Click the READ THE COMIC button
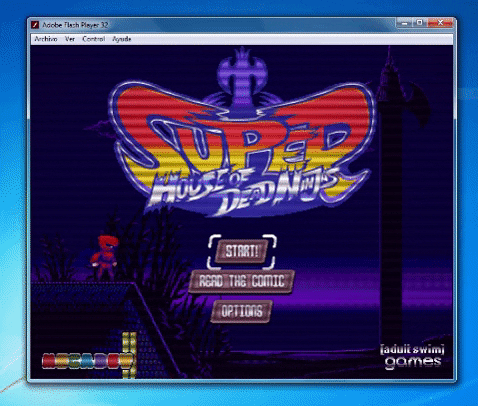This screenshot has width=478, height=406. [x=242, y=282]
